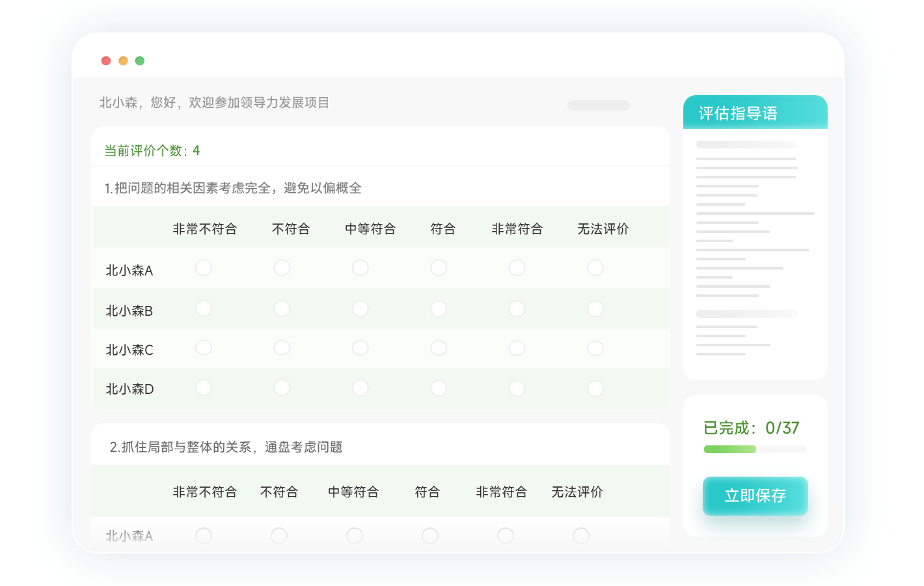This screenshot has height=586, width=924.
Task: Select 符合 for 北小森D in question 1
Action: coord(439,388)
